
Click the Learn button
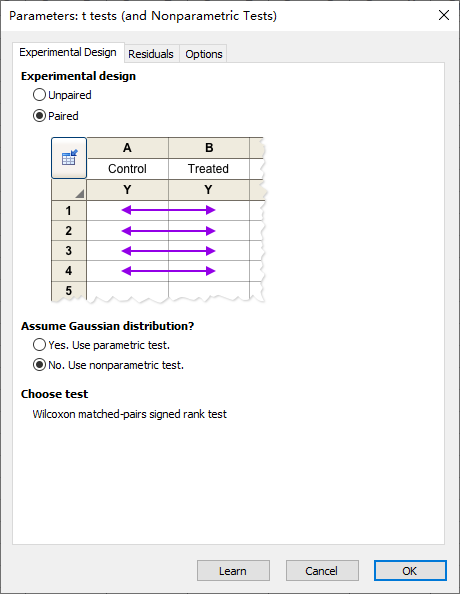tap(233, 571)
